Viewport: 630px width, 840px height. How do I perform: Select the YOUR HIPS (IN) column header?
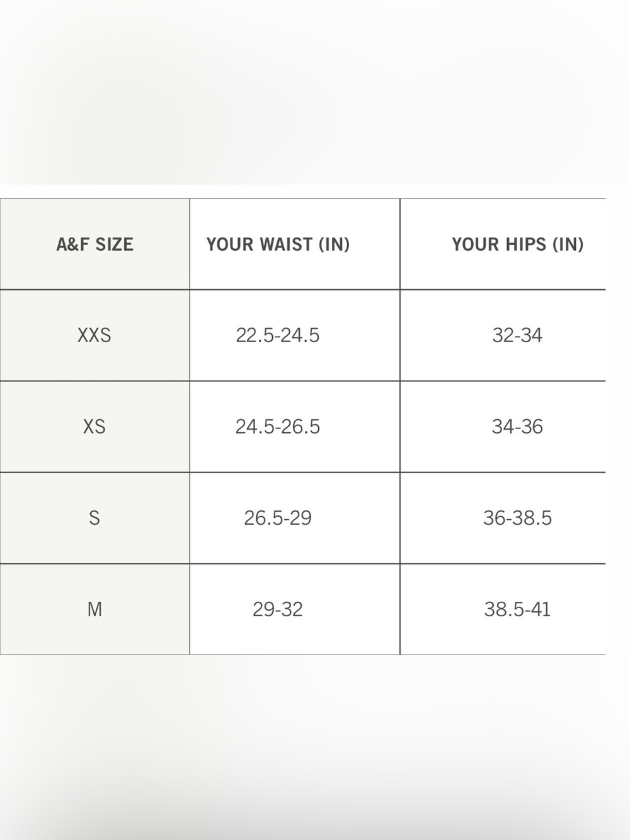click(x=503, y=245)
